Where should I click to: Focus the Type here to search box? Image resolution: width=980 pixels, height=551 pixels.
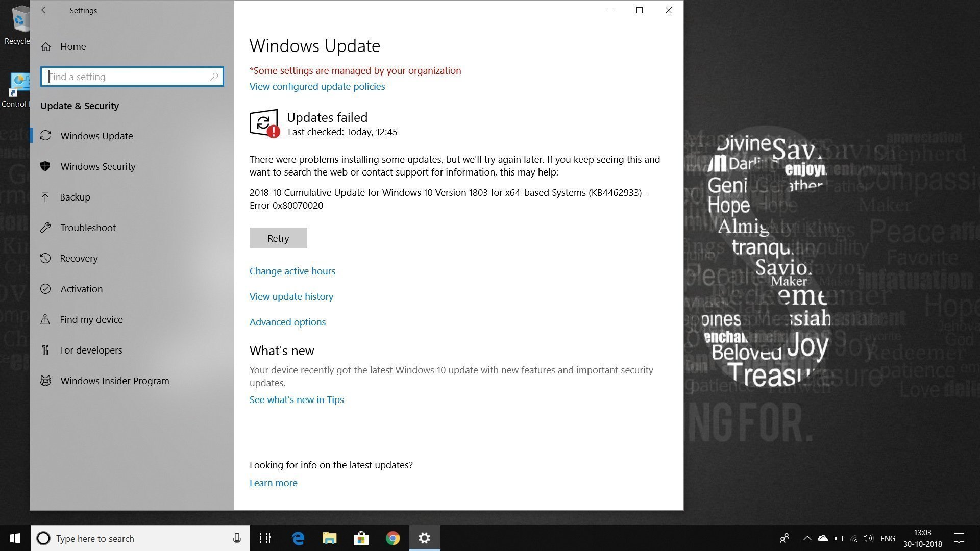click(140, 538)
